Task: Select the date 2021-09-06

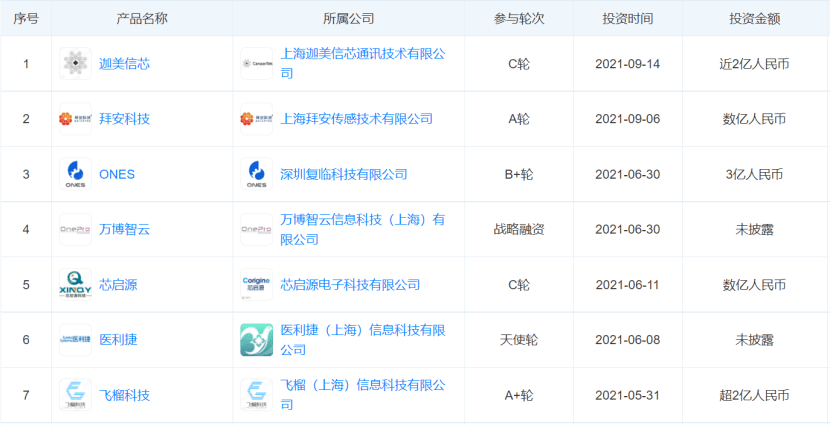Action: (628, 119)
